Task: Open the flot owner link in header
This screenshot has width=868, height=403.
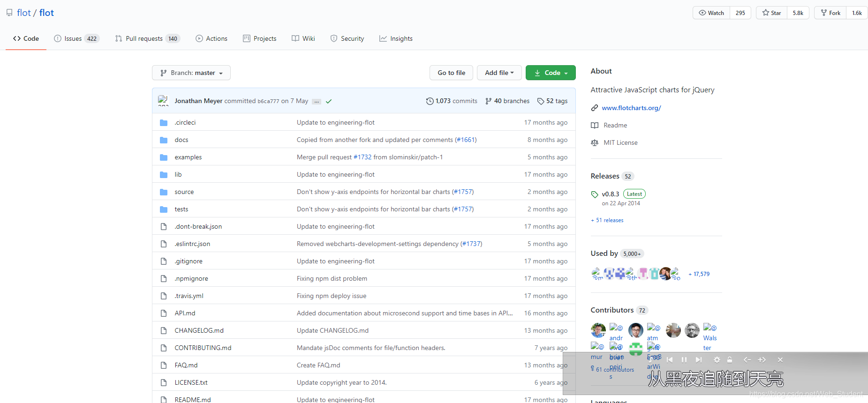Action: [24, 13]
